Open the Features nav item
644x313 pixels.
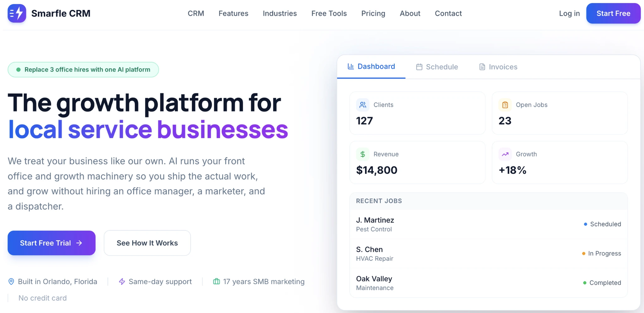click(x=233, y=13)
